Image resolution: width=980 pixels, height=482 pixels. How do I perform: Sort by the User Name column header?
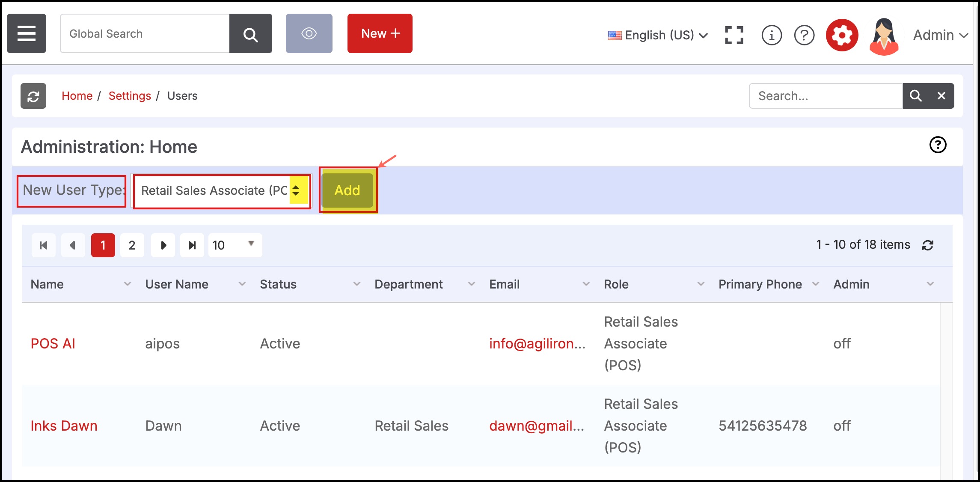click(177, 284)
